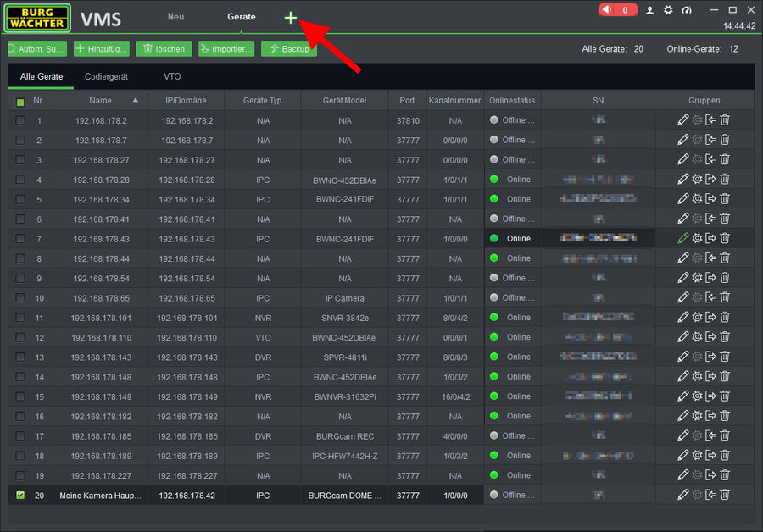
Task: Edit device 192.168.178.43 with pencil icon
Action: (683, 238)
